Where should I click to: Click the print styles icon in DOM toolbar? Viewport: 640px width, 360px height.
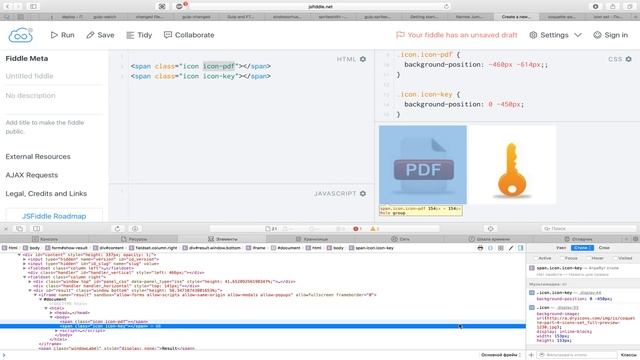coord(480,248)
